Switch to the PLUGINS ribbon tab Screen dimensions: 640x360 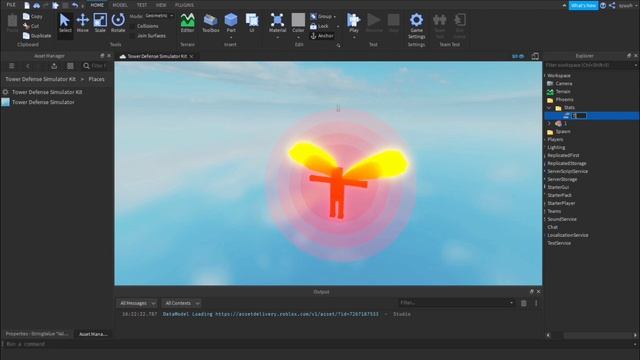click(x=184, y=5)
